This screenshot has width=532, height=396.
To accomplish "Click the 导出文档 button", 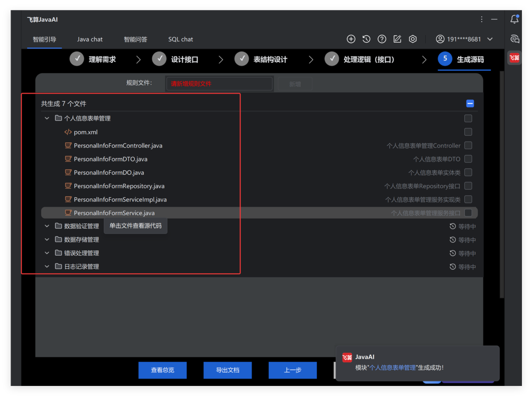I will (x=227, y=370).
